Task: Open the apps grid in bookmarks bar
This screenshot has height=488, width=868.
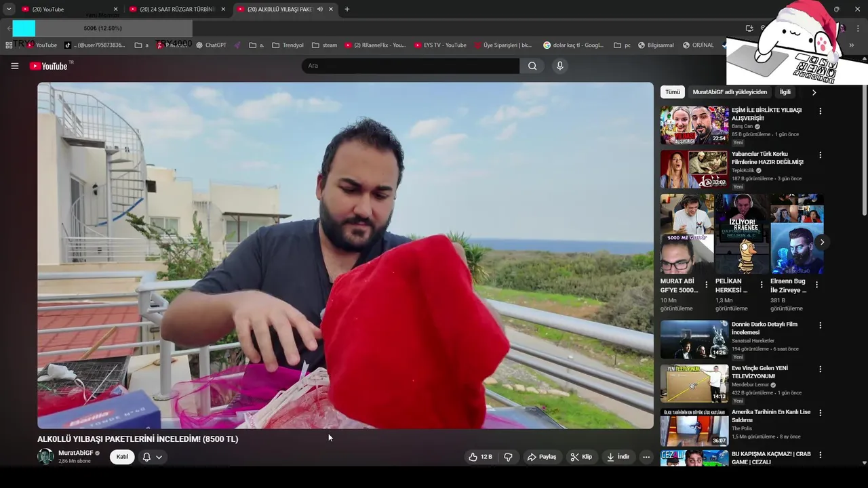Action: pyautogui.click(x=9, y=45)
